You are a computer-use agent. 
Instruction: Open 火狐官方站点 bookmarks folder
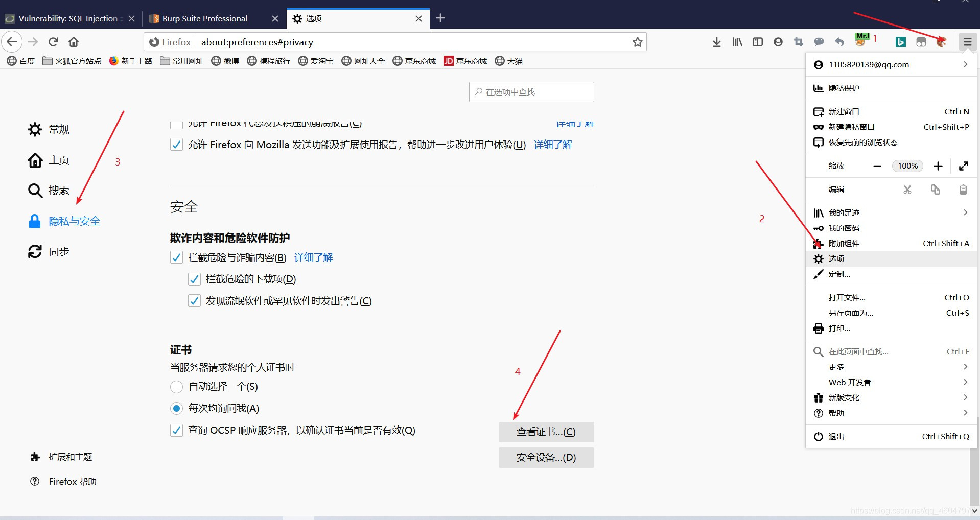click(x=72, y=61)
